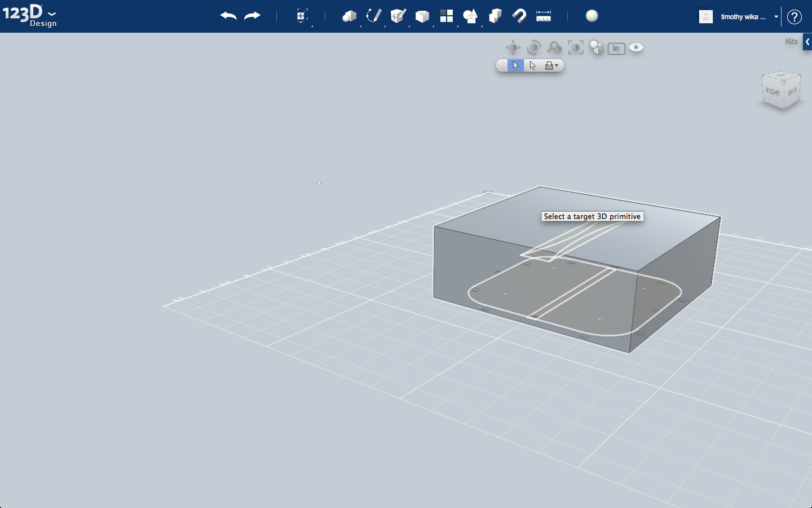The height and width of the screenshot is (508, 812).
Task: Activate the Pan navigation tool
Action: click(x=513, y=48)
